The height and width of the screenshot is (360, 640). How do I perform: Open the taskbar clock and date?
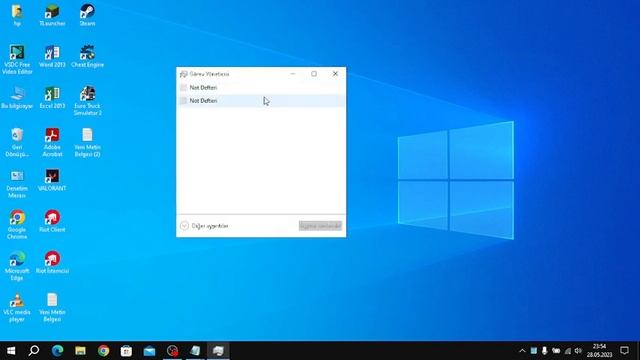(x=599, y=351)
